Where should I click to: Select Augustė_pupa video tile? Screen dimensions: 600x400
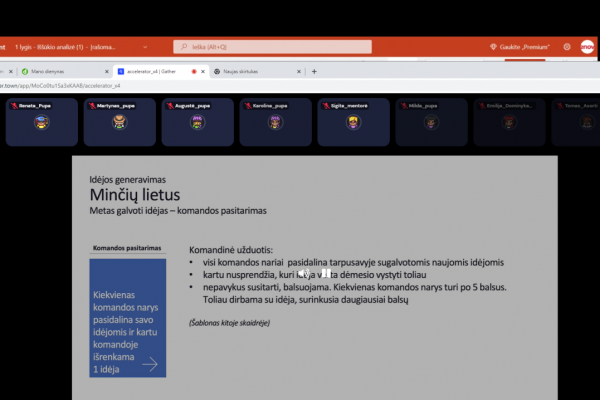(x=198, y=122)
